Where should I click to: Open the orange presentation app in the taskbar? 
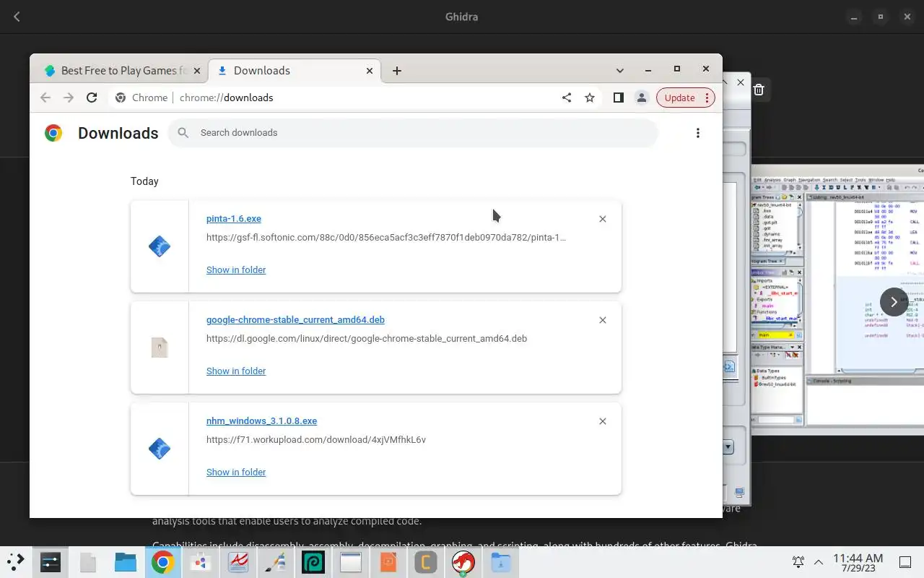(x=388, y=562)
